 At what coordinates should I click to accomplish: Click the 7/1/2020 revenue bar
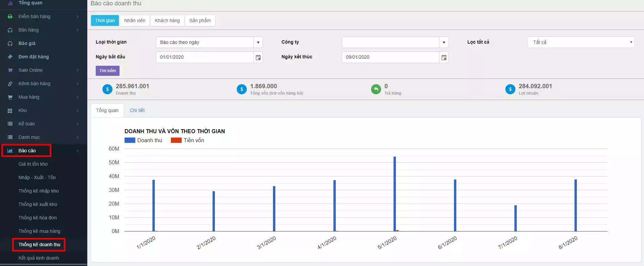[x=515, y=218]
